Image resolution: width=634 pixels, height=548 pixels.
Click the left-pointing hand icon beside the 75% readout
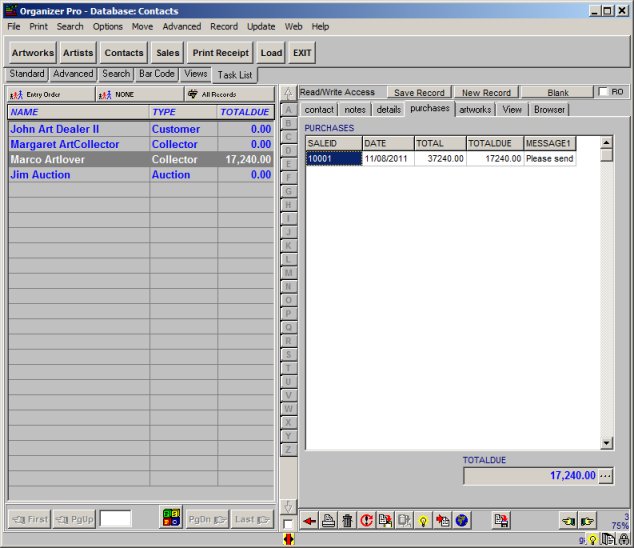[x=568, y=521]
